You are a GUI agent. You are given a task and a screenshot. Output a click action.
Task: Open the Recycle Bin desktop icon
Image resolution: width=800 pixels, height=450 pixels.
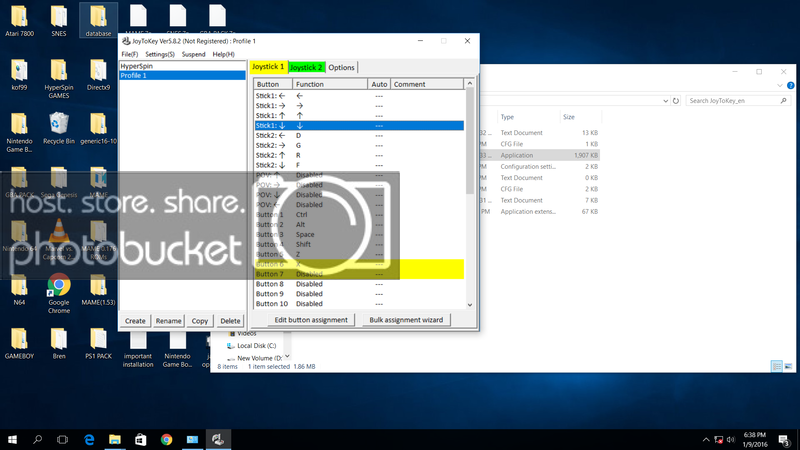tap(58, 126)
